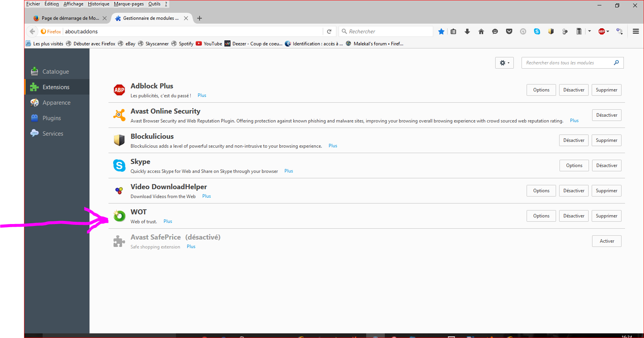Activate Avast SafePrice with Activer
The height and width of the screenshot is (338, 644).
click(x=607, y=241)
